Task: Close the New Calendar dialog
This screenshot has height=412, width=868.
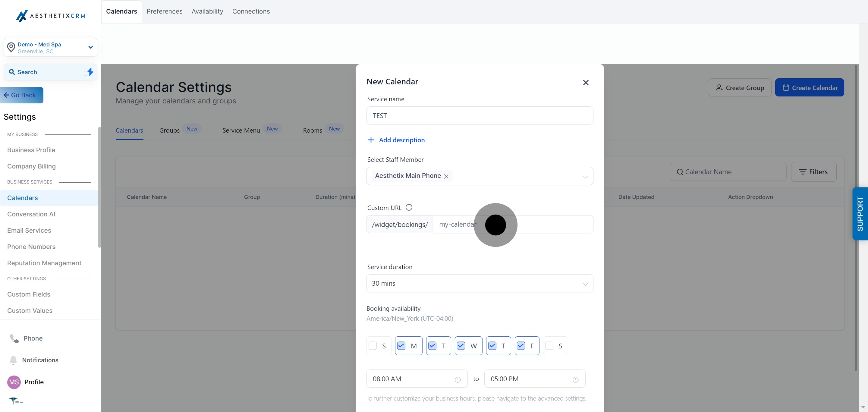Action: click(x=586, y=83)
